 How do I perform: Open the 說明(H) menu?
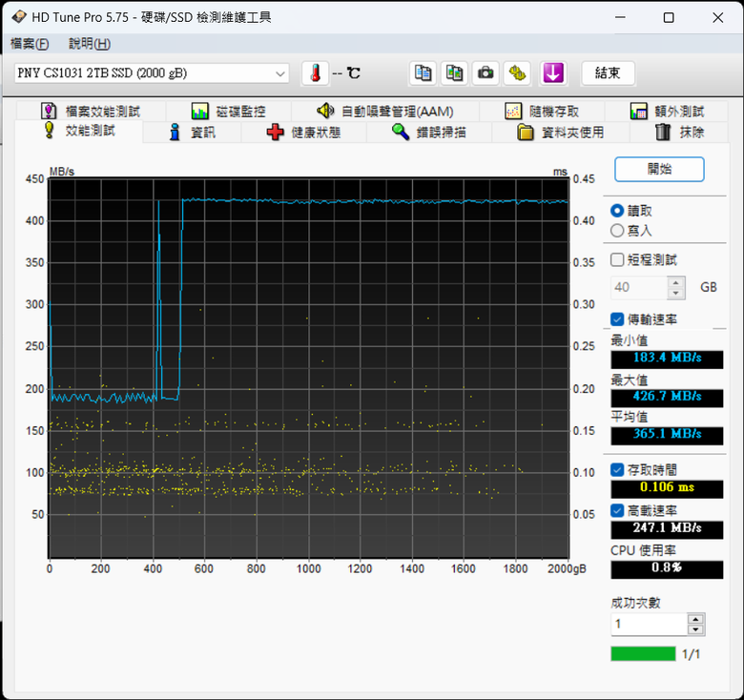pyautogui.click(x=90, y=44)
